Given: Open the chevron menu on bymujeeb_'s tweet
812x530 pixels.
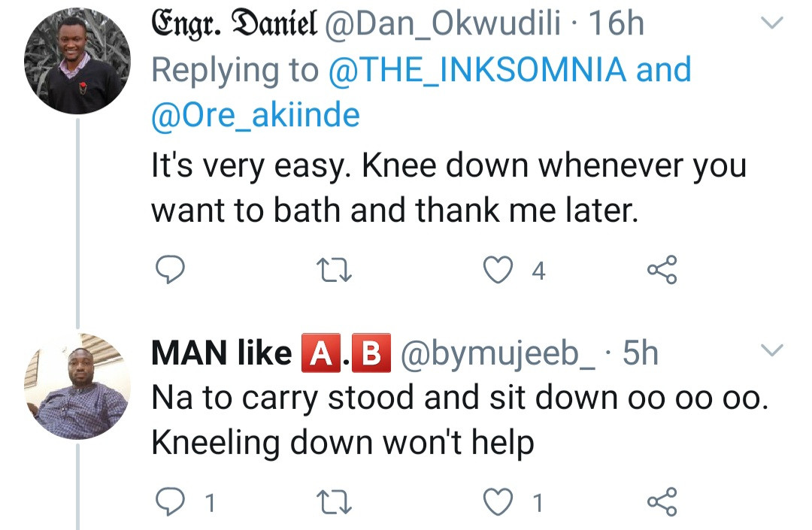Looking at the screenshot, I should pyautogui.click(x=772, y=350).
